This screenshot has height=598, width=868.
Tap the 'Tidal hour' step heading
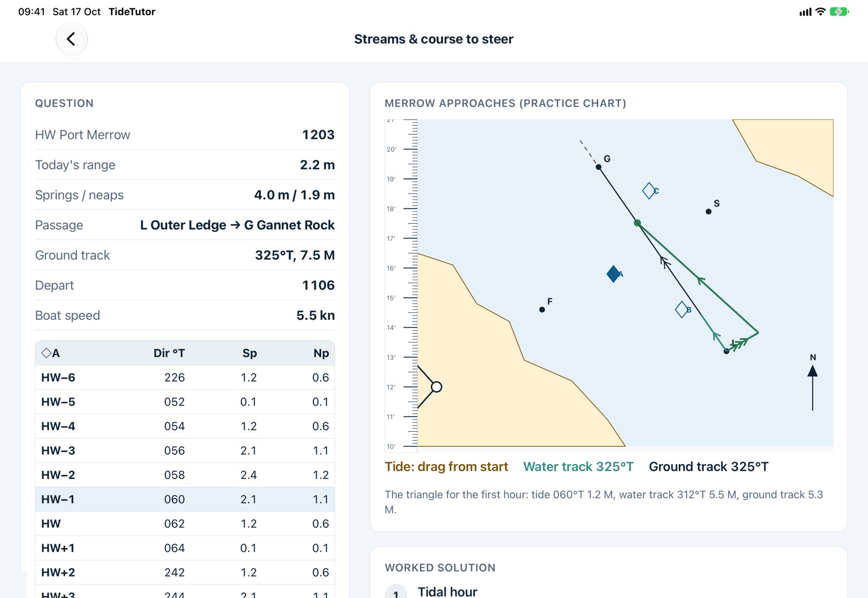click(448, 591)
